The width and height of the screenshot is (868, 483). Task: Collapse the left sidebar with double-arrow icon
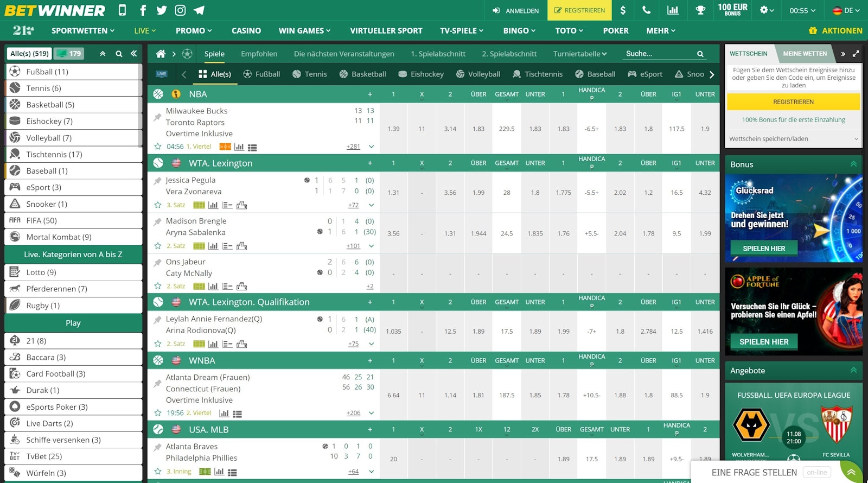[133, 54]
